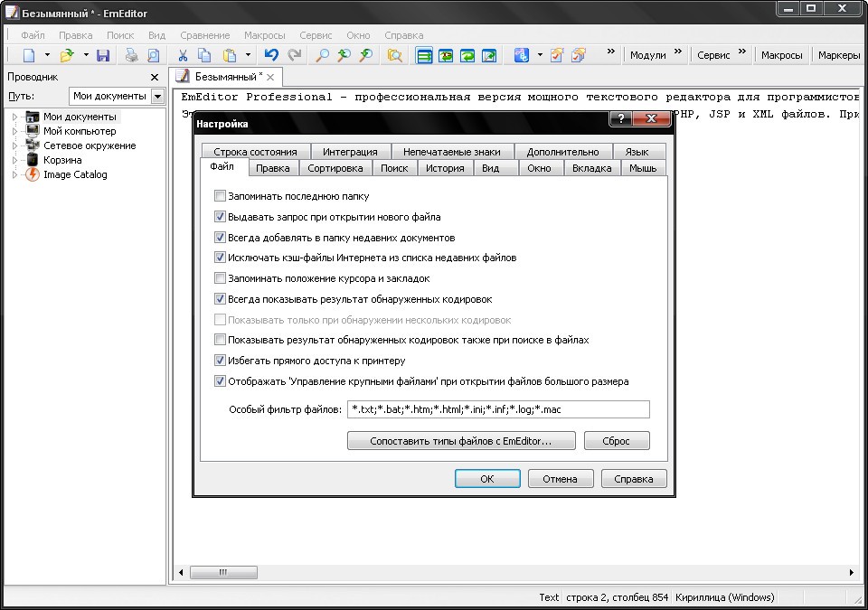Viewport: 868px width, 610px height.
Task: Open dropdown arrow next to New icon
Action: coord(47,55)
